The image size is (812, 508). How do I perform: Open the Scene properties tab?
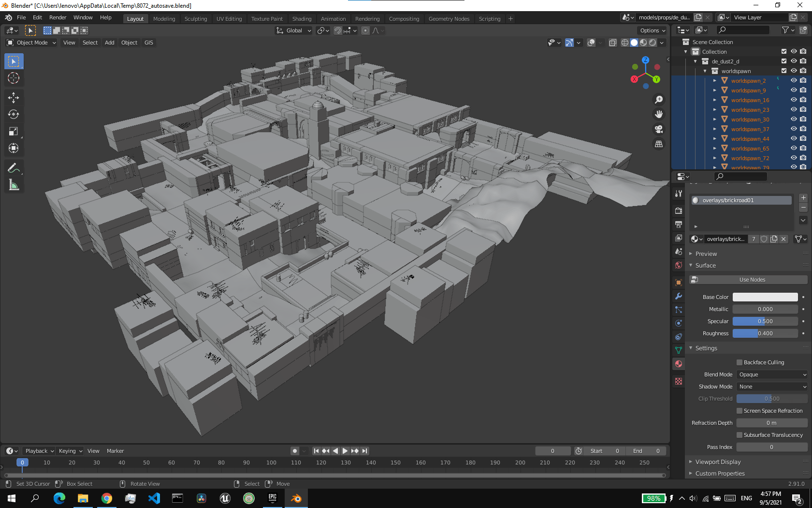point(679,252)
